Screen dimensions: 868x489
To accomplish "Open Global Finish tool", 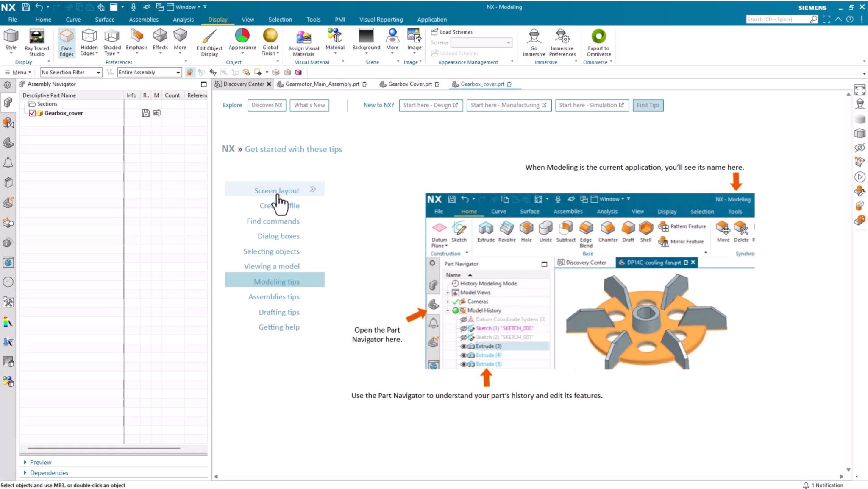I will click(270, 42).
